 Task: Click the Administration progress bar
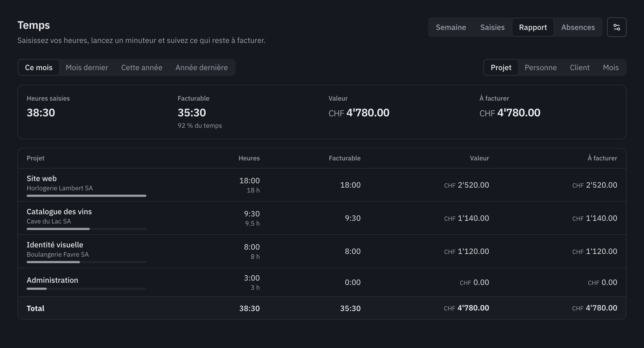pos(86,289)
